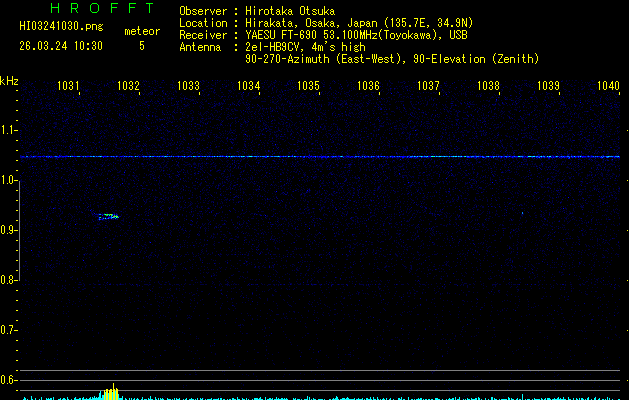Viewport: 629px width, 400px height.
Task: Click the meteor count value 5
Action: [x=142, y=46]
